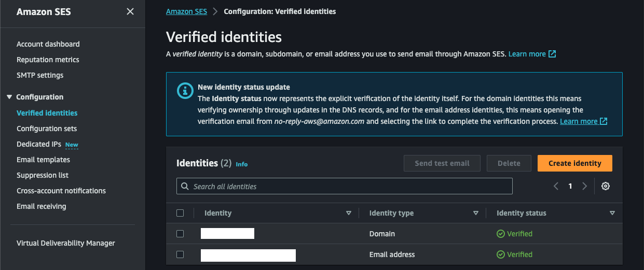Open Email templates in the sidebar
This screenshot has width=644, height=270.
coord(43,160)
